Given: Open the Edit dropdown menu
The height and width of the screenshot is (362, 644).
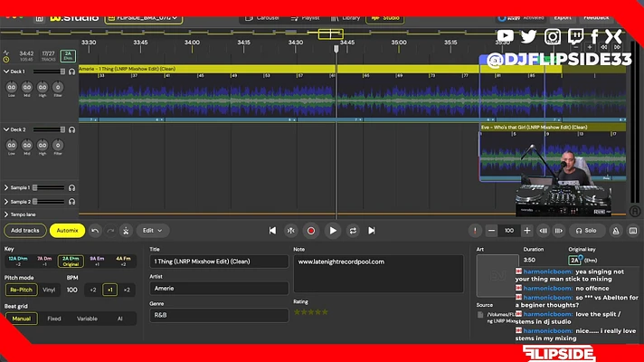Looking at the screenshot, I should (x=152, y=231).
